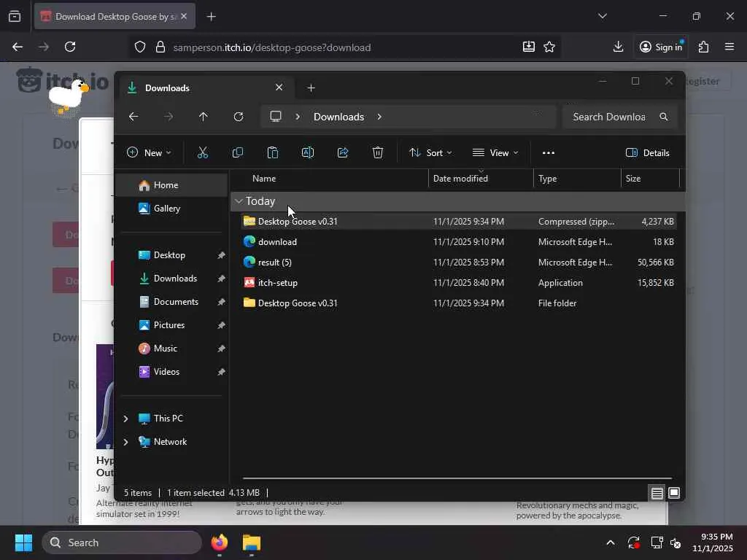Click the Copy icon in Explorer toolbar
The width and height of the screenshot is (747, 560).
(237, 152)
